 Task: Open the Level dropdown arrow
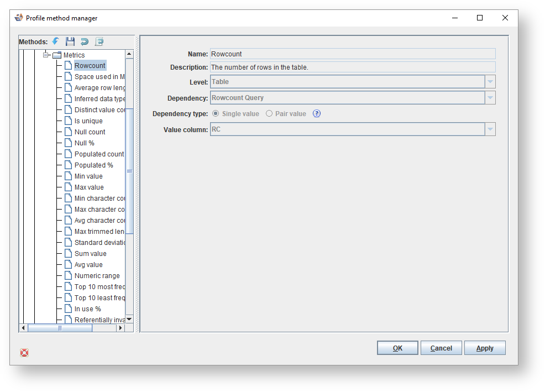(x=490, y=82)
